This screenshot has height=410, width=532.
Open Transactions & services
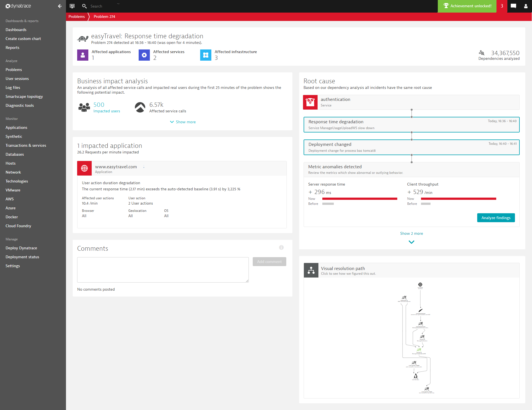pos(26,145)
